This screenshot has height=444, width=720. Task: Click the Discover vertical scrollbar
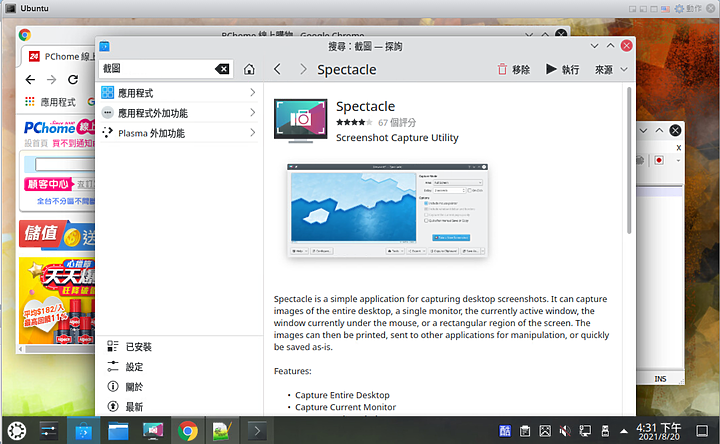click(629, 161)
